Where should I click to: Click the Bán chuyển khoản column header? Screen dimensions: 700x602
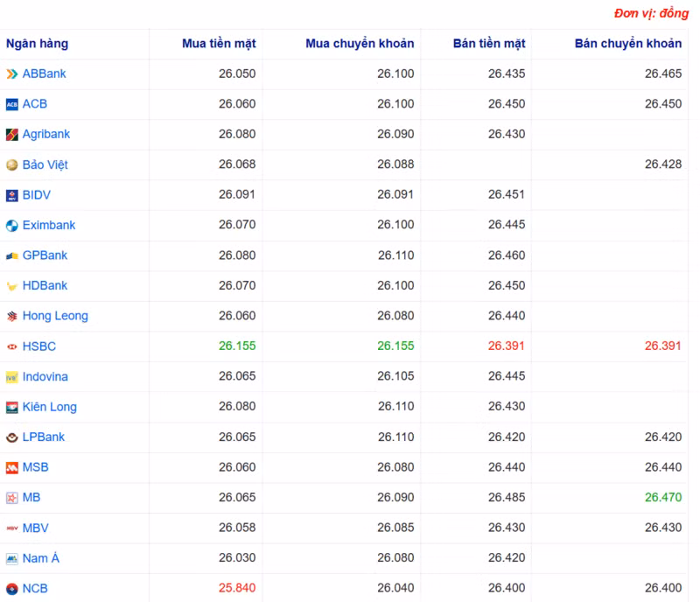tap(623, 44)
